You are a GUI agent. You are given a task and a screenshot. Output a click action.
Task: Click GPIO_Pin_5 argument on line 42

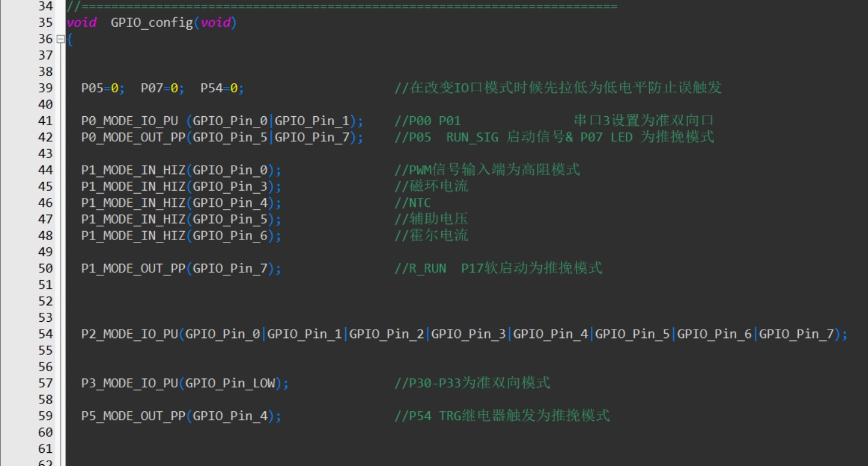click(230, 137)
